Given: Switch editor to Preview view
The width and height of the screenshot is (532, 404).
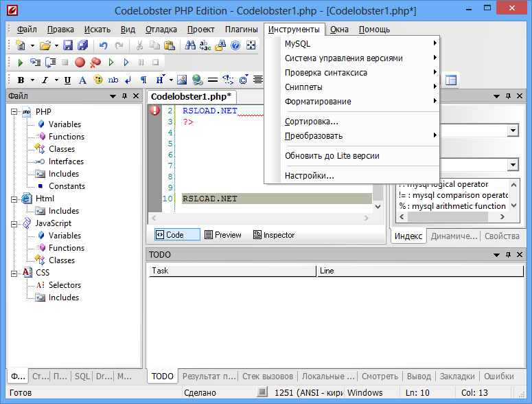Looking at the screenshot, I should [223, 235].
